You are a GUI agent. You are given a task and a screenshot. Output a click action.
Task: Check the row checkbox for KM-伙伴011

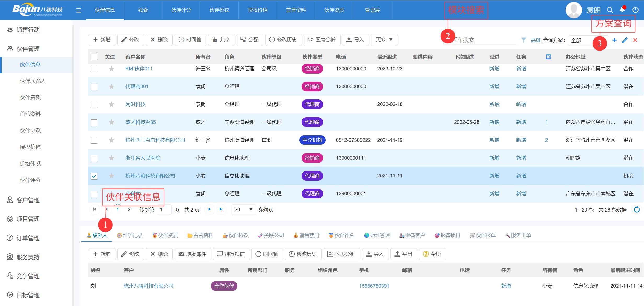[x=94, y=69]
